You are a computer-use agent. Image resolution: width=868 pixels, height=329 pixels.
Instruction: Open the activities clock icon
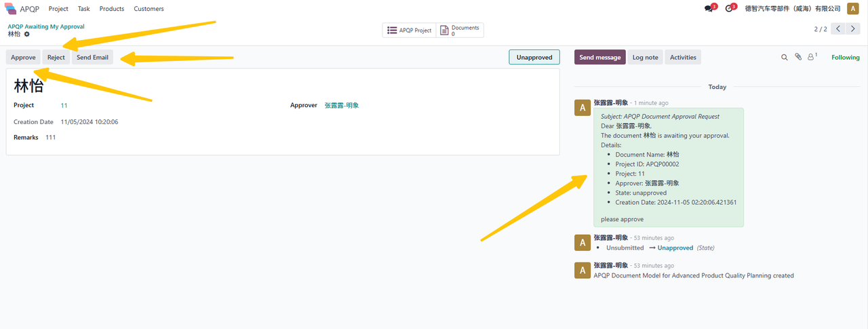pos(729,9)
